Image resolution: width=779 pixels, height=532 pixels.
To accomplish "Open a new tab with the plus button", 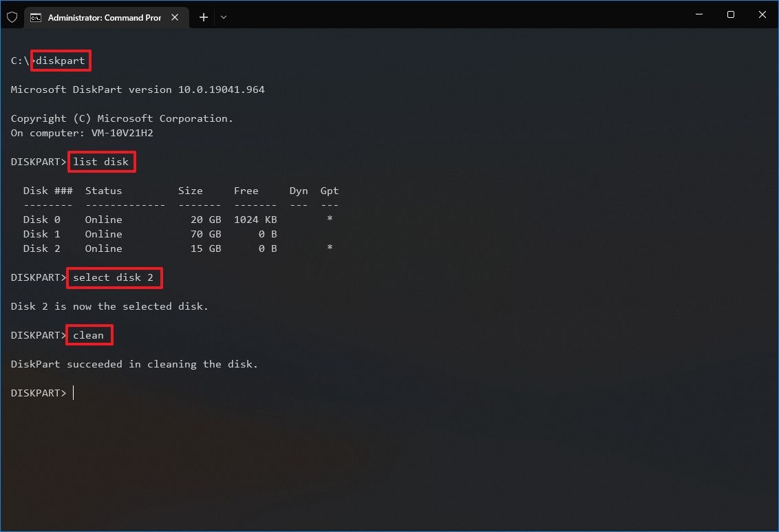I will point(203,17).
